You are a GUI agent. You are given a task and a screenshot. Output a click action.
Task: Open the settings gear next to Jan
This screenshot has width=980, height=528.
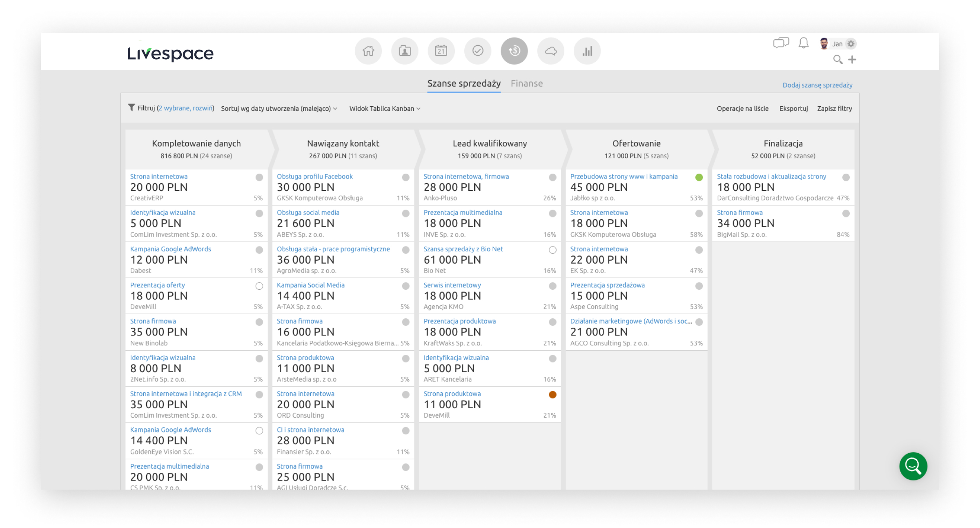(x=851, y=44)
